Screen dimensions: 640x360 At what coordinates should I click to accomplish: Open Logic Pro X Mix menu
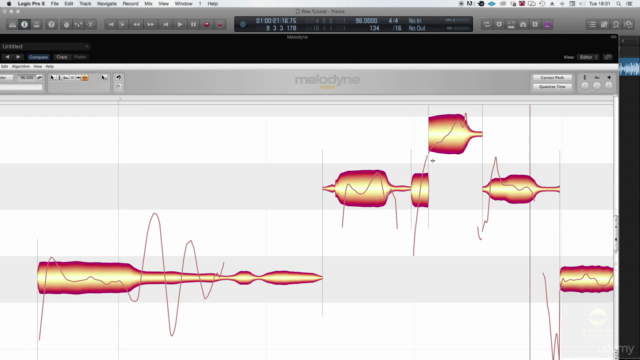[x=148, y=4]
